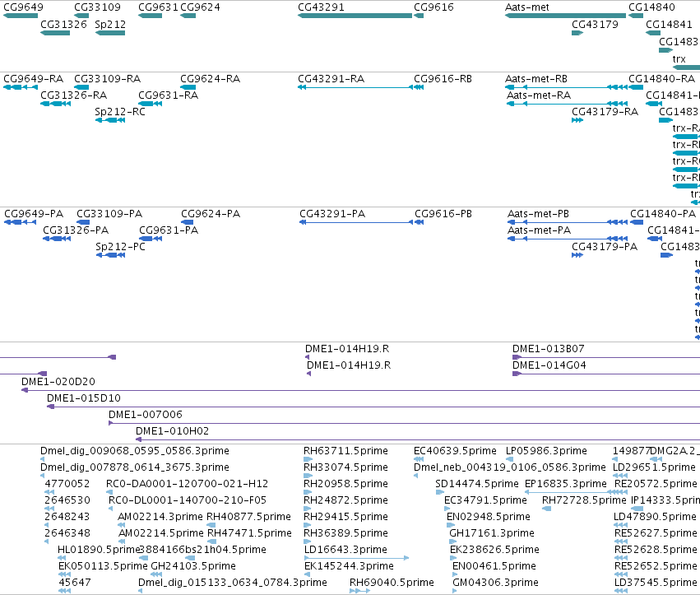700x595 pixels.
Task: Select EST GM04306.3prime label
Action: coord(495,583)
